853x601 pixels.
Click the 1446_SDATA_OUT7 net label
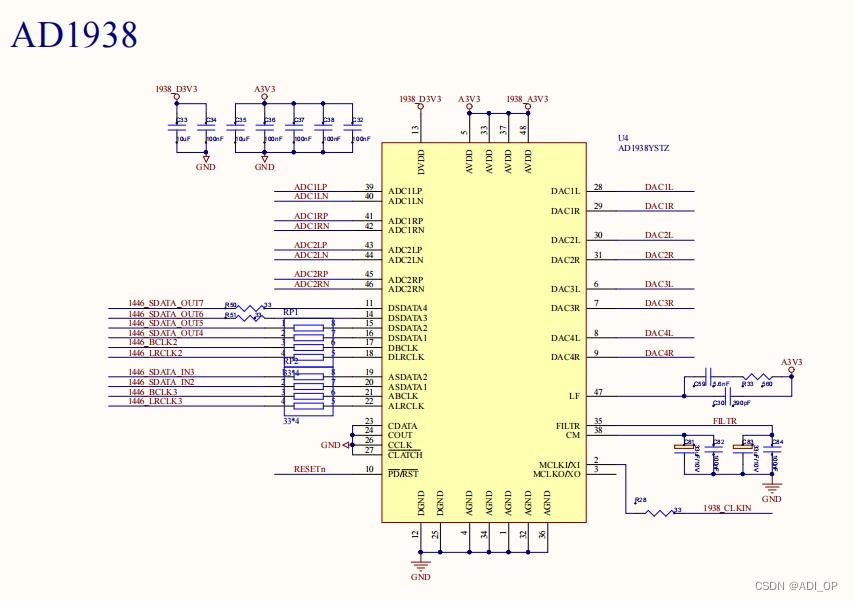(166, 303)
